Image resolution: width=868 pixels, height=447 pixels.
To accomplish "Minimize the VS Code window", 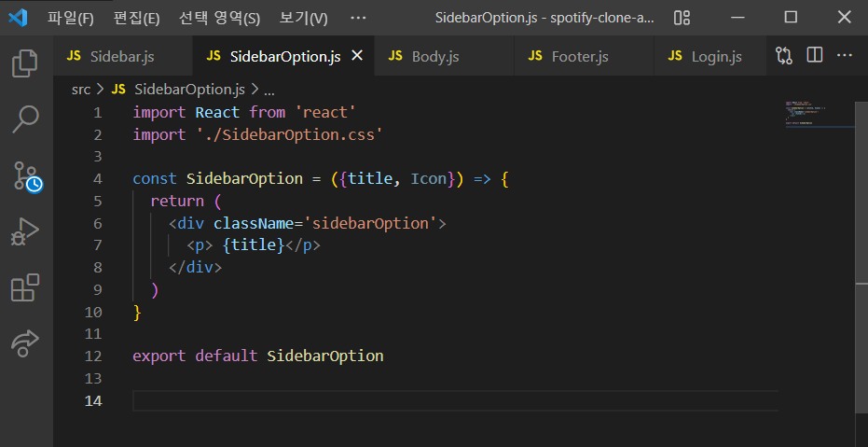I will (x=737, y=18).
